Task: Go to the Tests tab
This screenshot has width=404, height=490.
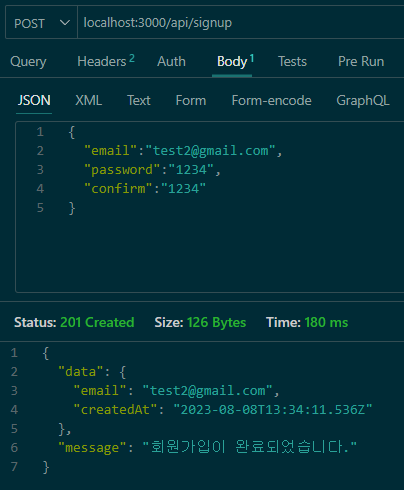Action: [x=292, y=62]
